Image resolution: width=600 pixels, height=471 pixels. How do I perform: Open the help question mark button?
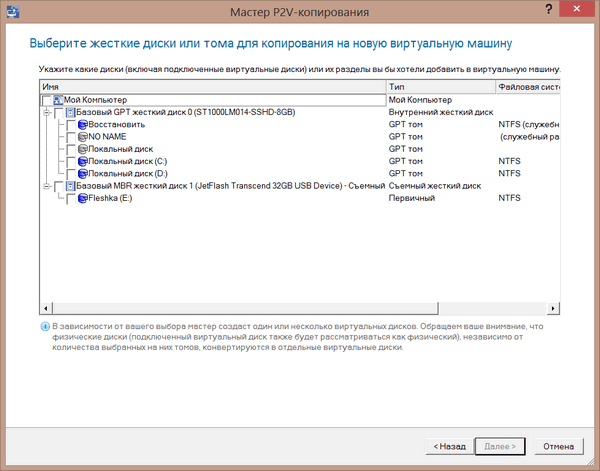click(549, 10)
